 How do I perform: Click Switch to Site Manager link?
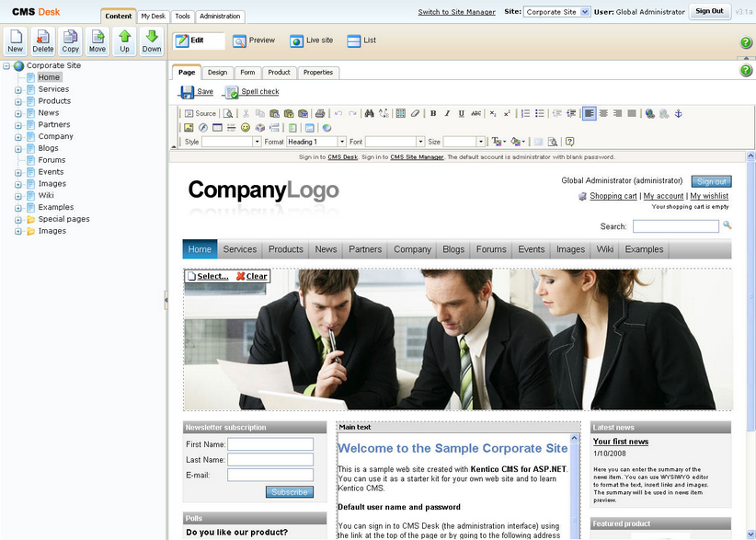[456, 12]
